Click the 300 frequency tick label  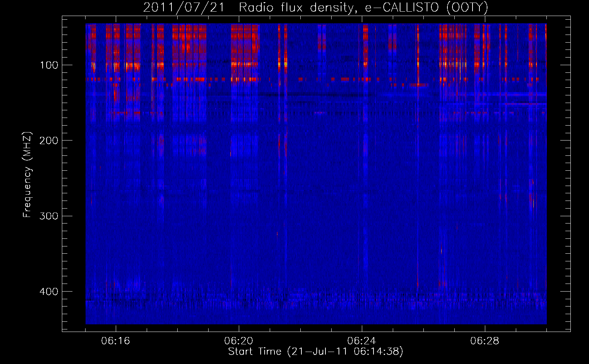[x=49, y=216]
